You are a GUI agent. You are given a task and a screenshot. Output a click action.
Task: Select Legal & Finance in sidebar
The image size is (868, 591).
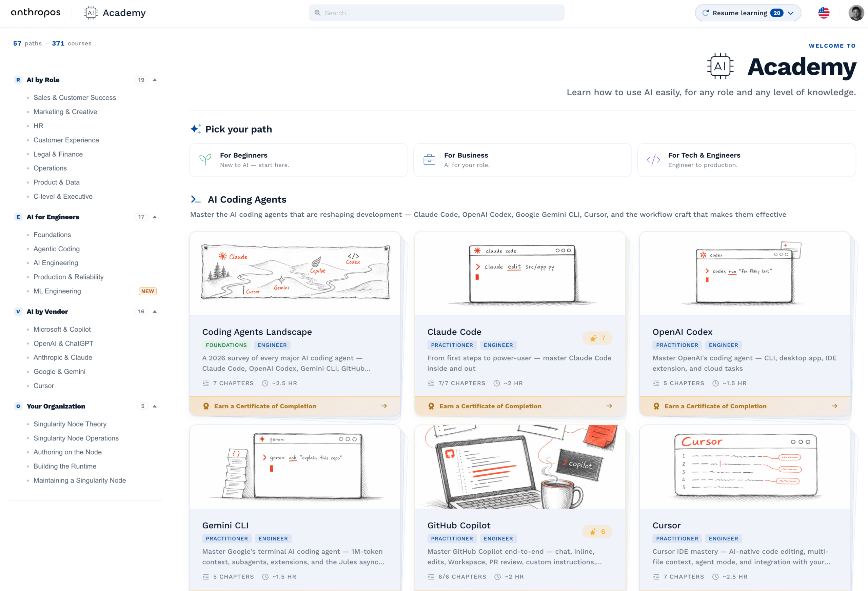pyautogui.click(x=58, y=154)
